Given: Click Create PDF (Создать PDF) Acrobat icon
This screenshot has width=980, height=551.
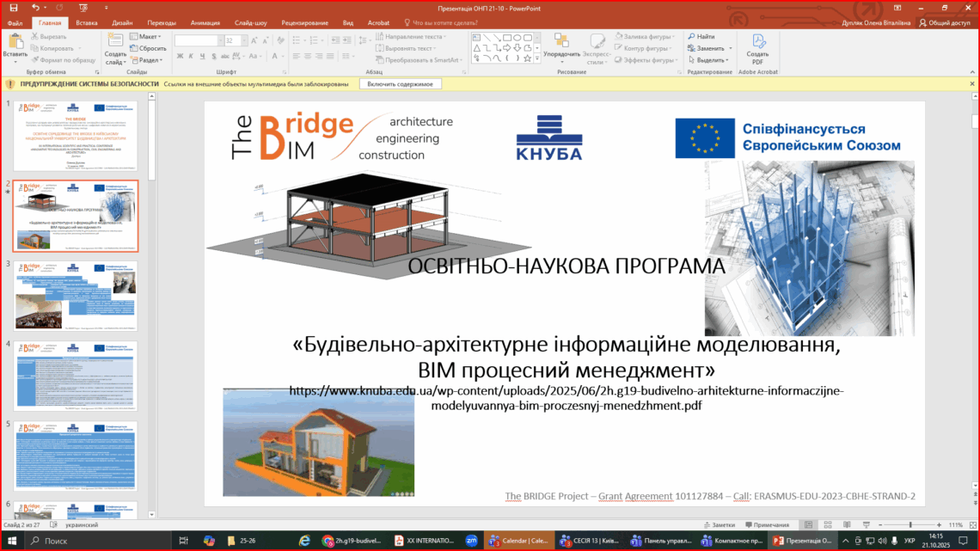Looking at the screenshot, I should tap(757, 47).
